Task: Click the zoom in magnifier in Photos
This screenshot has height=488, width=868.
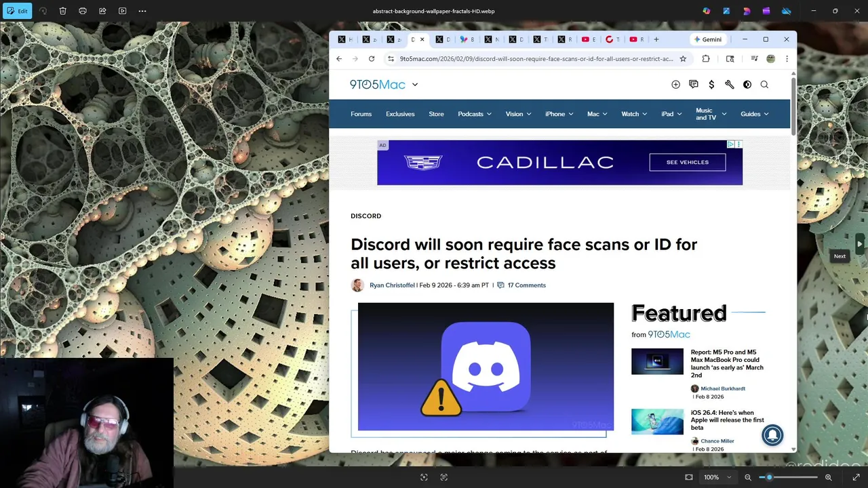Action: (828, 477)
